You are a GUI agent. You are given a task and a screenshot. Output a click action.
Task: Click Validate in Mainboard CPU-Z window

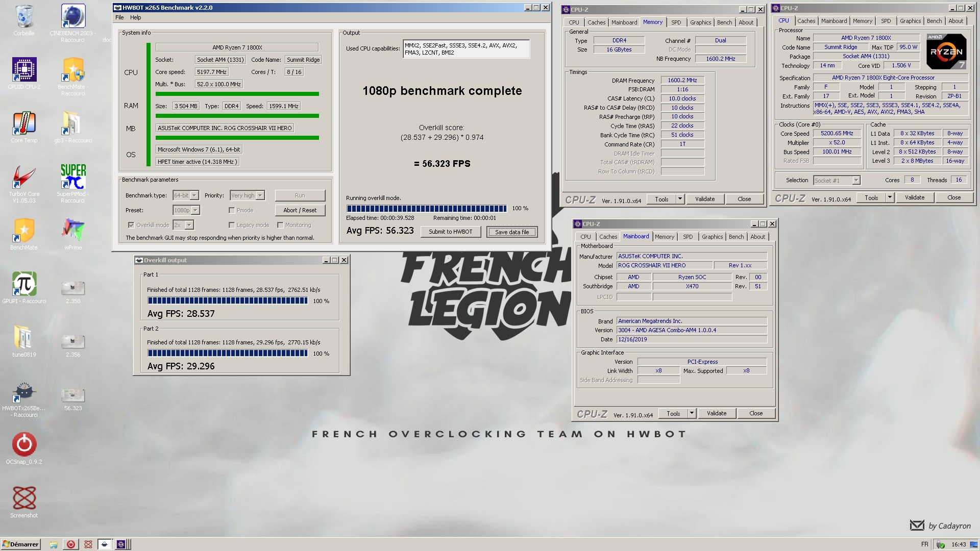click(x=717, y=413)
